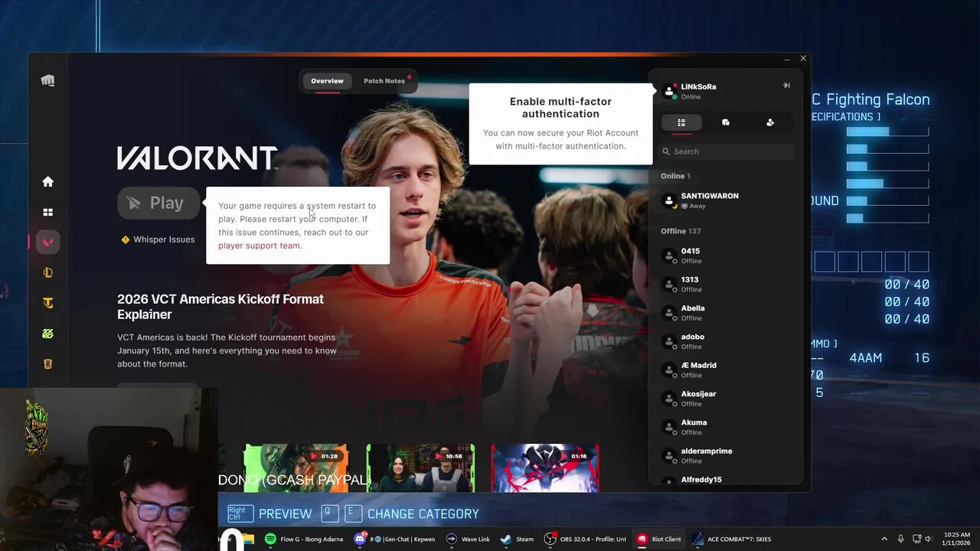This screenshot has width=980, height=551.
Task: Click SANTIGWARON friend avatar
Action: 669,201
